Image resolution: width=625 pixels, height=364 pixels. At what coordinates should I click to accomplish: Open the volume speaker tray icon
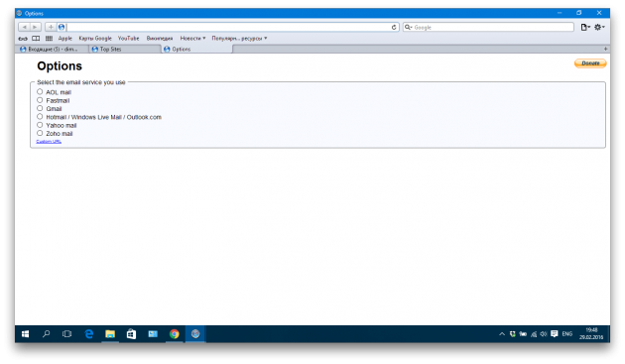pos(544,334)
